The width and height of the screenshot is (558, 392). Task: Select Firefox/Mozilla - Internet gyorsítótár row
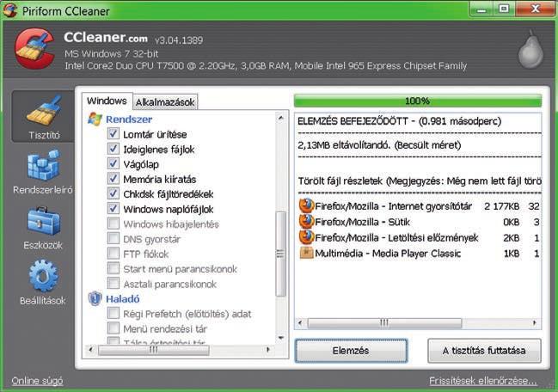click(420, 206)
